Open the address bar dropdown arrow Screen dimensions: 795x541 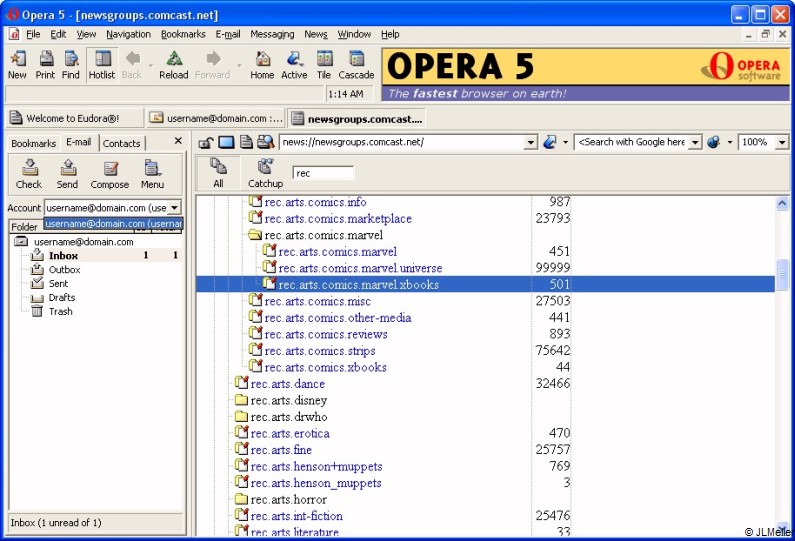click(x=530, y=142)
